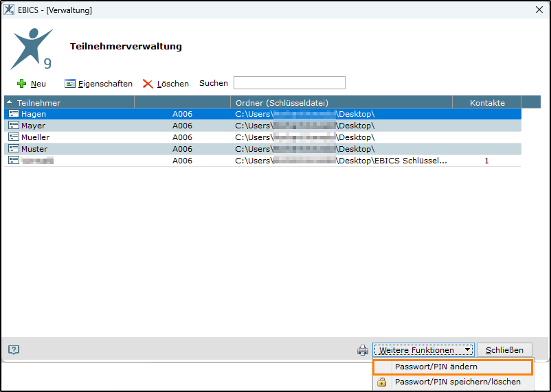
Task: Close the EBICS Verwaltung window
Action: coord(539,10)
